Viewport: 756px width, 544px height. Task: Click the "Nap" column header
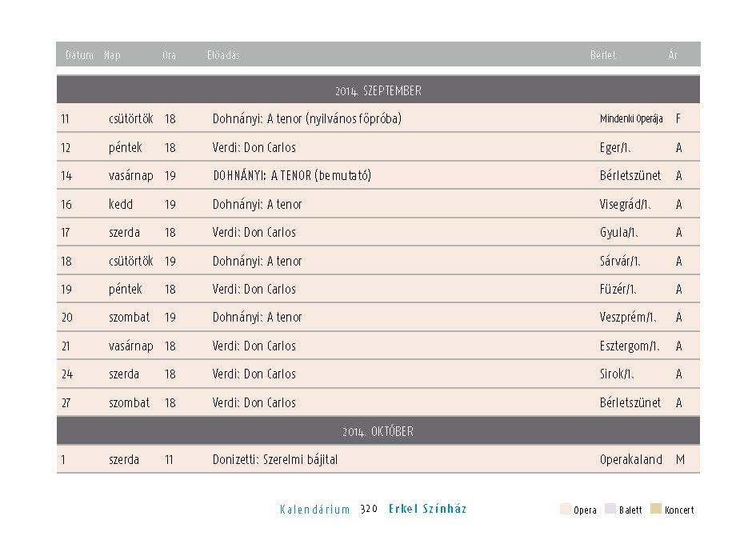pyautogui.click(x=112, y=55)
